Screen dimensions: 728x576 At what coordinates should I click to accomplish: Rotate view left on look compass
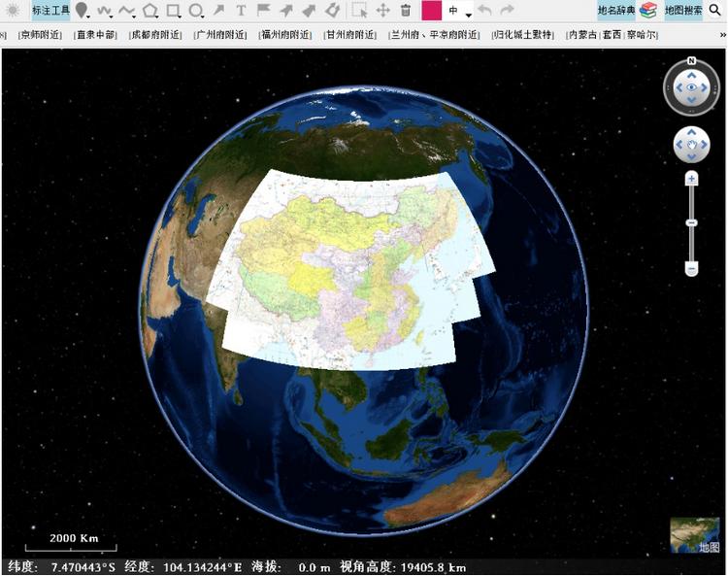tap(679, 87)
